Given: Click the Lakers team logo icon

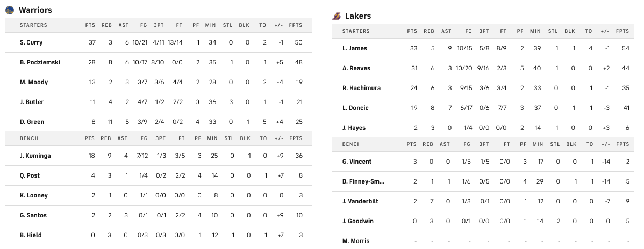Looking at the screenshot, I should click(337, 16).
